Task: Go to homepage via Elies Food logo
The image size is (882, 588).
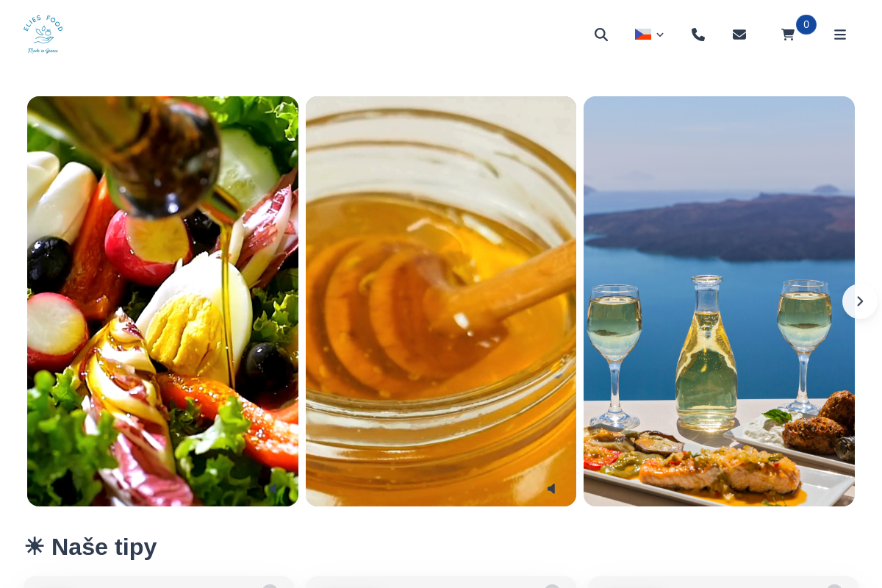Action: click(43, 35)
